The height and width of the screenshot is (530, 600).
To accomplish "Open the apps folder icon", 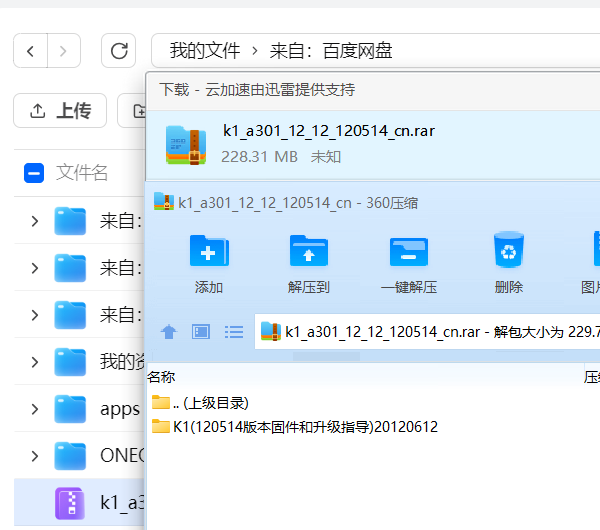I will pyautogui.click(x=70, y=409).
